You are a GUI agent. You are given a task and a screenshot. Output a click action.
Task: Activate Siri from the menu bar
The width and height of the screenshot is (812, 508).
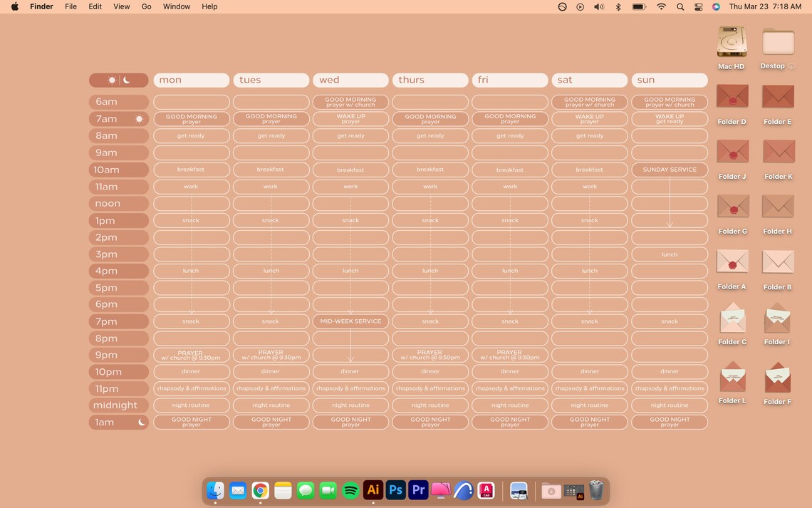coord(716,6)
